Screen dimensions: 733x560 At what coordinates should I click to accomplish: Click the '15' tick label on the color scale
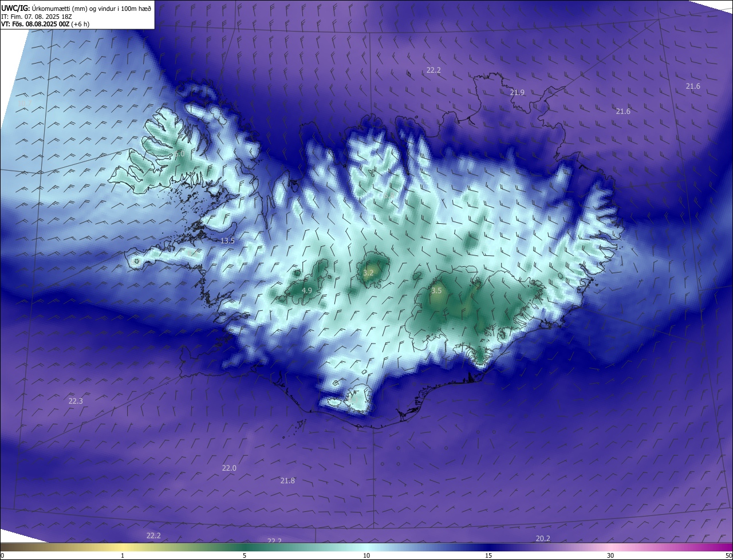488,555
